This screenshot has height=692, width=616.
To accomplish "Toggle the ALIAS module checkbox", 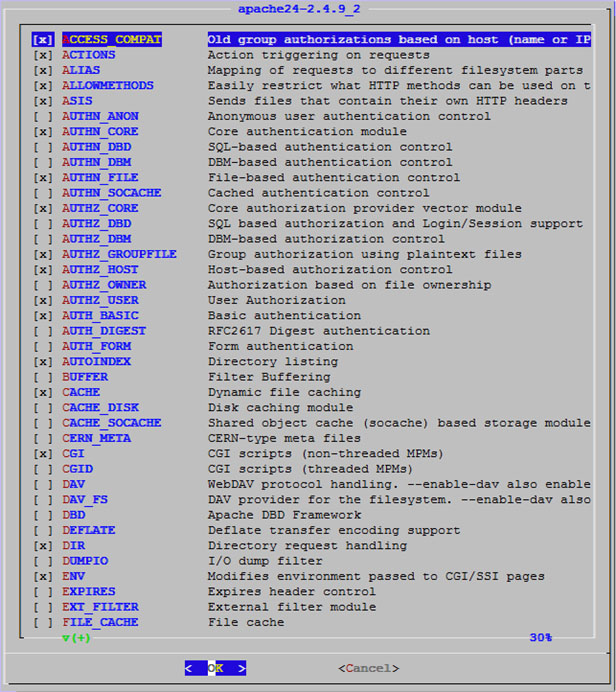I will tap(43, 70).
